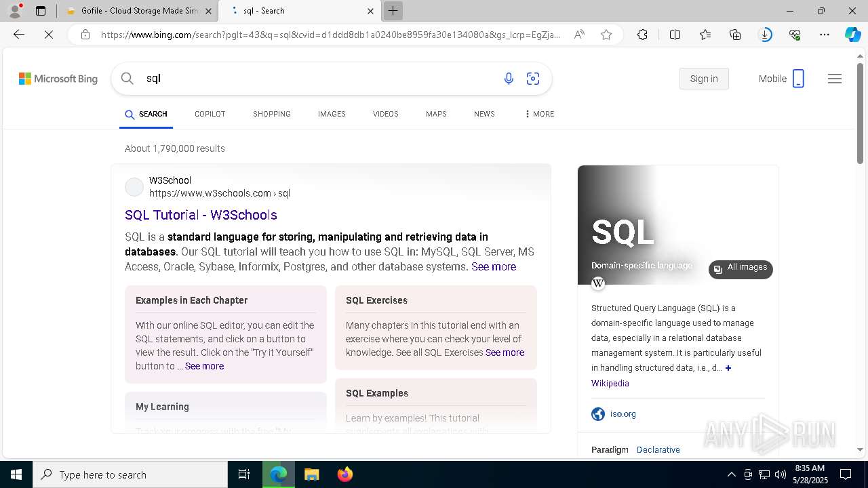868x488 pixels.
Task: Open Edge Settings and more menu
Action: pos(825,35)
